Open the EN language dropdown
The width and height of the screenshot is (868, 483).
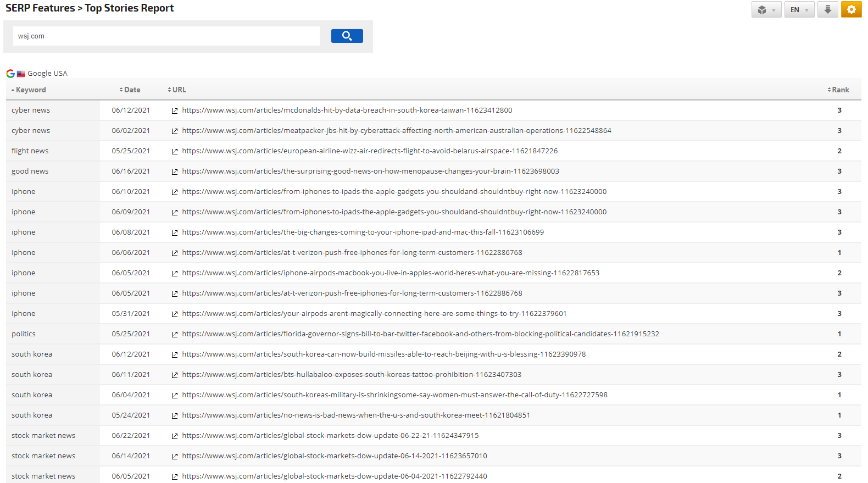point(799,10)
